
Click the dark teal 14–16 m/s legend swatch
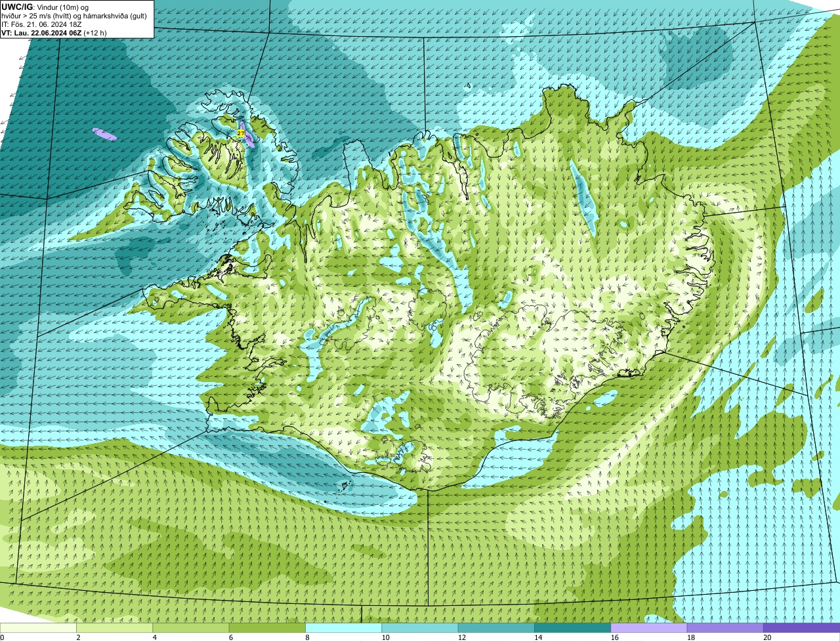[x=573, y=628]
